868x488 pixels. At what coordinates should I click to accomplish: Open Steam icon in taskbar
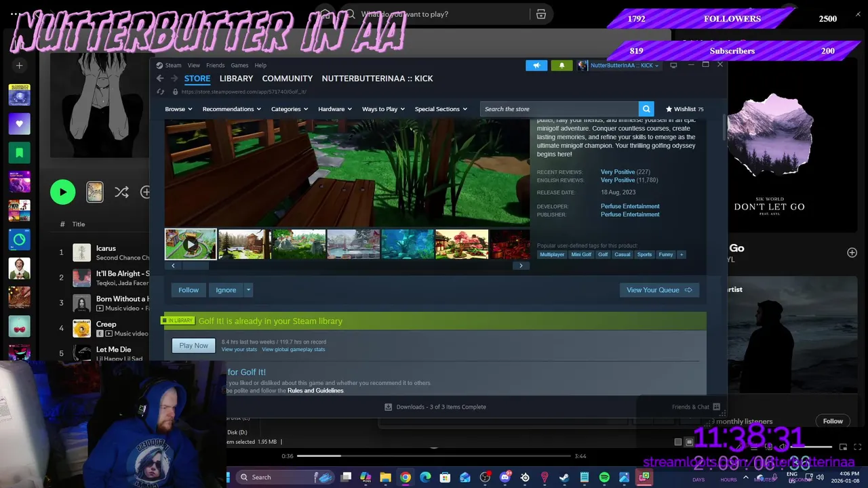[x=564, y=477]
